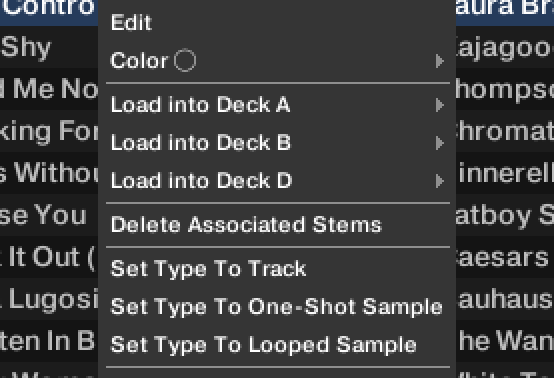Click the artist entry ending in hompso
Screen dimensions: 554x378
click(x=505, y=89)
